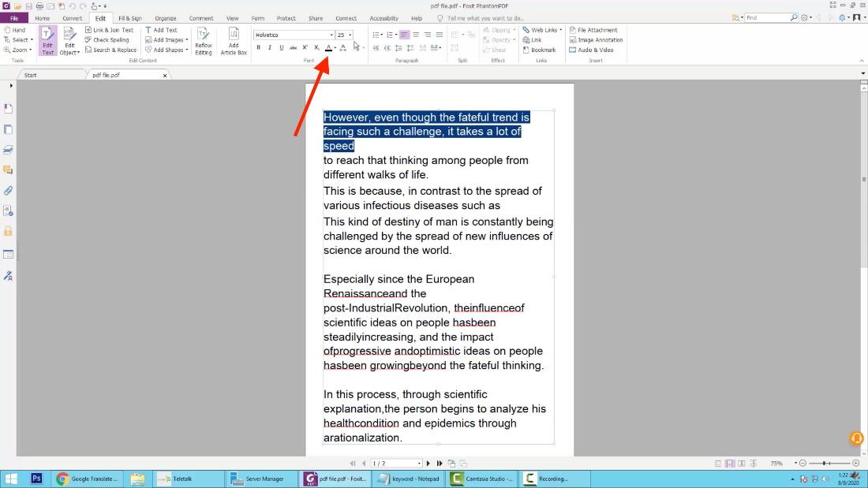Insert a File Attachment
Screen dimensions: 868x488
(x=596, y=29)
